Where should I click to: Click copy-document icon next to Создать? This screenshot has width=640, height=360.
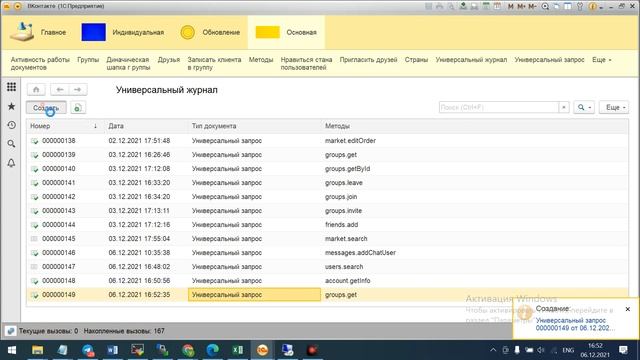78,108
